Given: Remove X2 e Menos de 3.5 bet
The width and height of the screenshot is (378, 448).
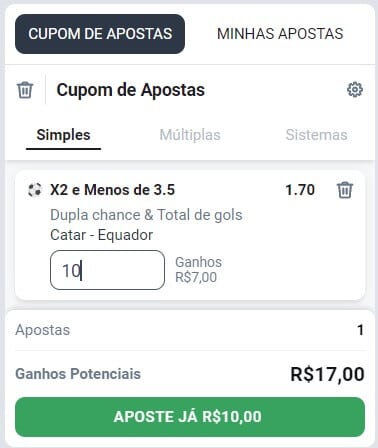Looking at the screenshot, I should tap(345, 190).
